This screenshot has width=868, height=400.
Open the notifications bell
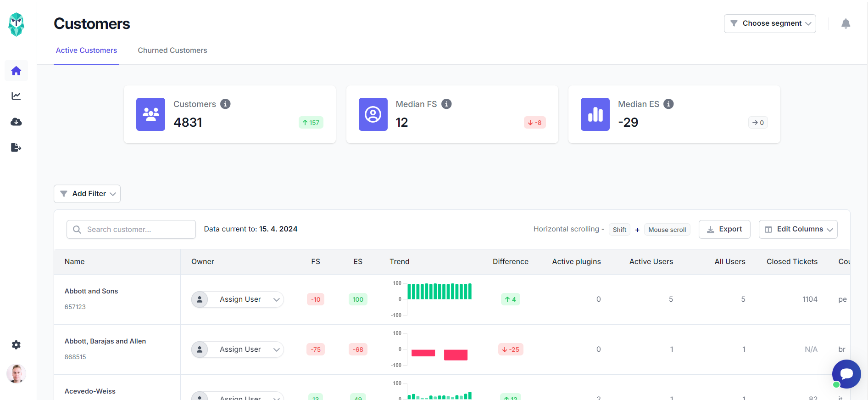pos(846,23)
